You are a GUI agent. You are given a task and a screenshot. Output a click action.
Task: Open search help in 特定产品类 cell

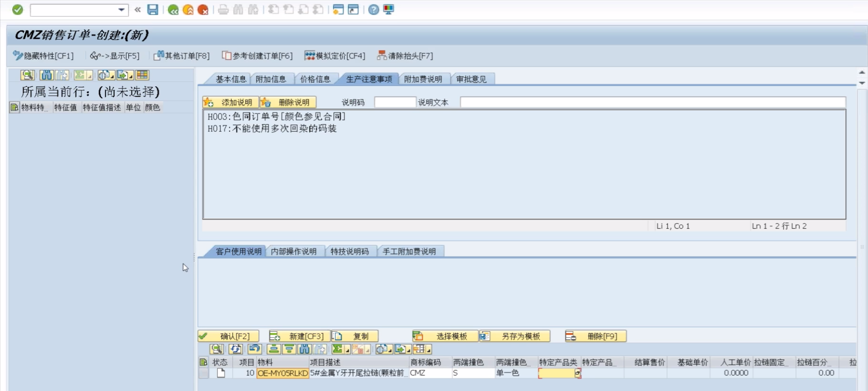click(578, 373)
